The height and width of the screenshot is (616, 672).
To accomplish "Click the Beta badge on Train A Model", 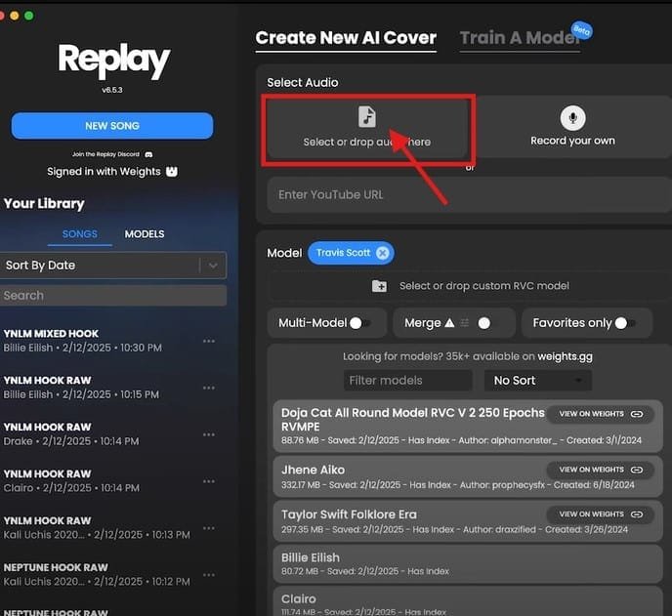I will [x=582, y=30].
